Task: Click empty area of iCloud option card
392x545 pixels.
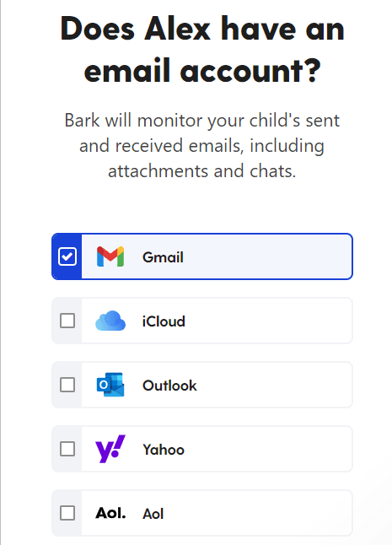Action: coord(267,321)
